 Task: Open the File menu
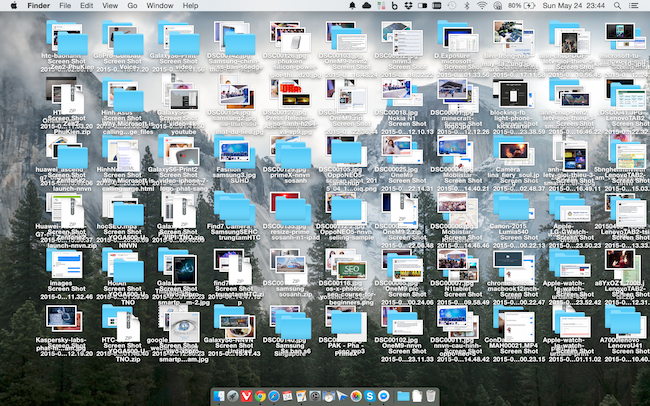click(x=64, y=6)
